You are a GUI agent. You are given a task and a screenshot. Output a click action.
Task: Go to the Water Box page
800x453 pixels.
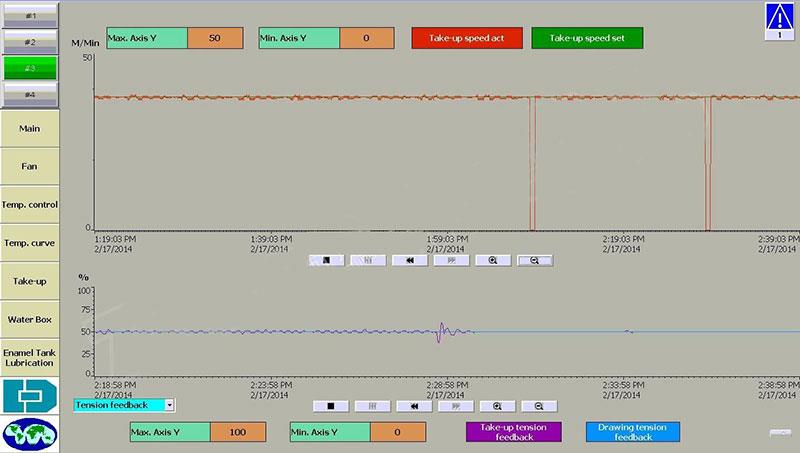click(x=29, y=319)
